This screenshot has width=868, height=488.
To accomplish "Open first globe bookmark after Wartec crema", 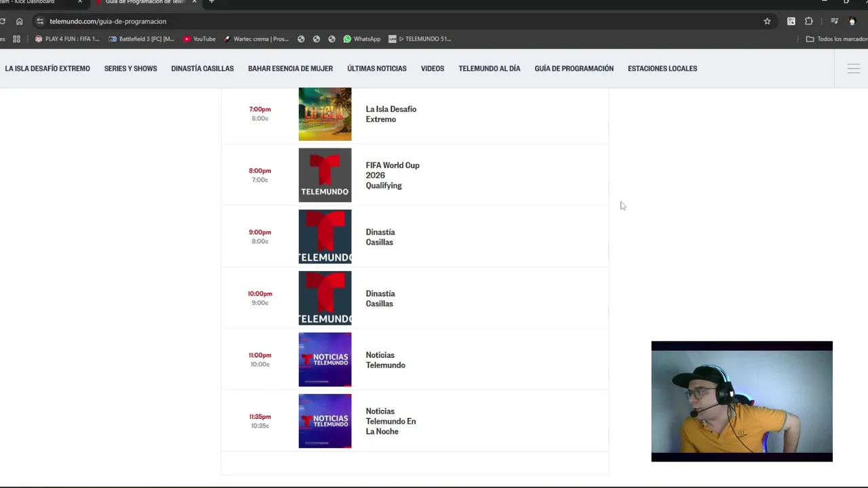I will click(x=301, y=39).
